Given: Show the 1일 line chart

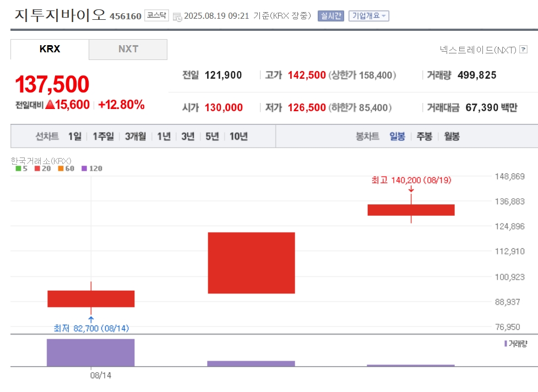Looking at the screenshot, I should coord(75,137).
